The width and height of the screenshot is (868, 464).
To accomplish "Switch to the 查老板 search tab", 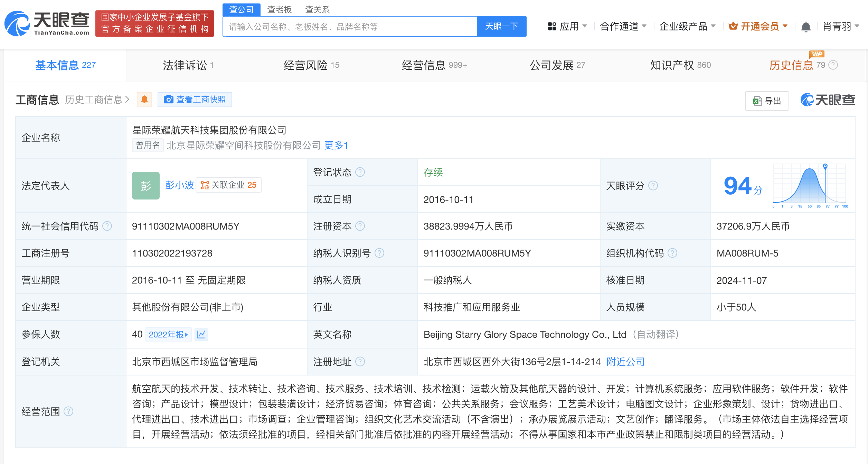I will 280,9.
